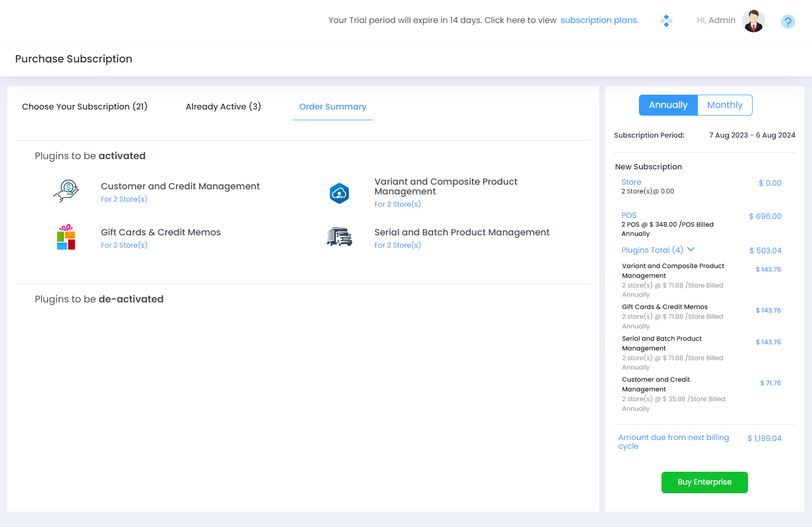Image resolution: width=812 pixels, height=527 pixels.
Task: Click the Variant and Composite Product hexagon icon
Action: click(x=339, y=193)
